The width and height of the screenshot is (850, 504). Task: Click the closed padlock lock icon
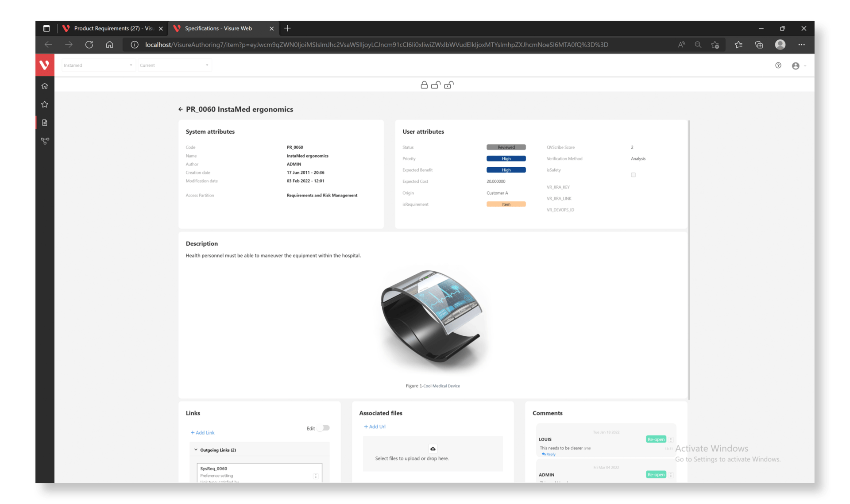pos(424,85)
